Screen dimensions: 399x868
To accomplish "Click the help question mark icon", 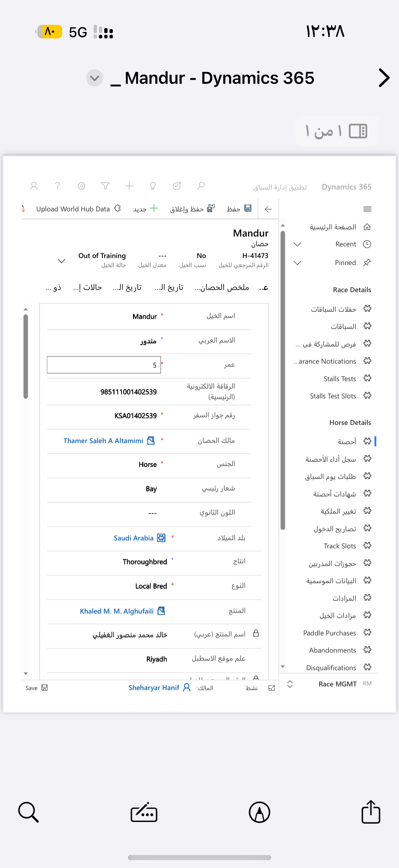I will click(58, 186).
